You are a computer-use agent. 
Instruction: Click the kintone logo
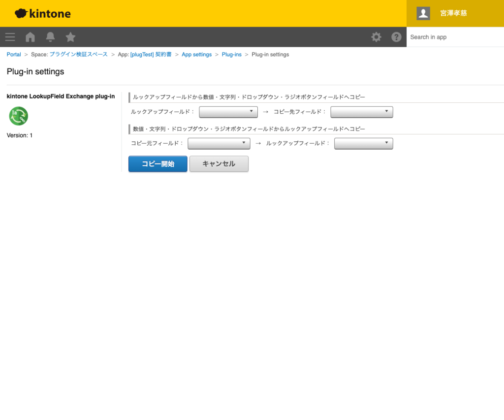(43, 13)
